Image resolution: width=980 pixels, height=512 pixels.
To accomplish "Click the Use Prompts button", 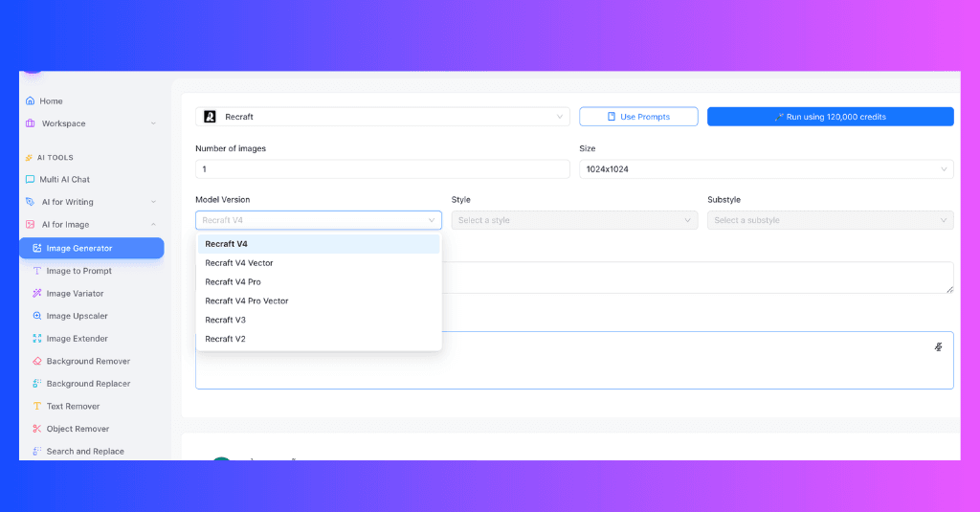I will tap(638, 117).
